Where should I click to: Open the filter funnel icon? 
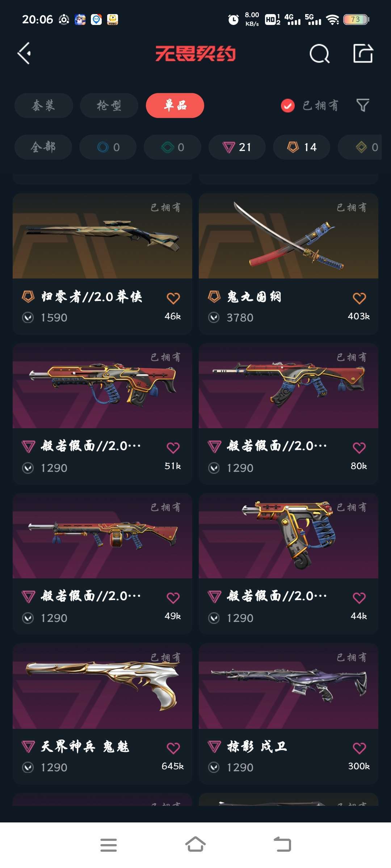tap(363, 105)
